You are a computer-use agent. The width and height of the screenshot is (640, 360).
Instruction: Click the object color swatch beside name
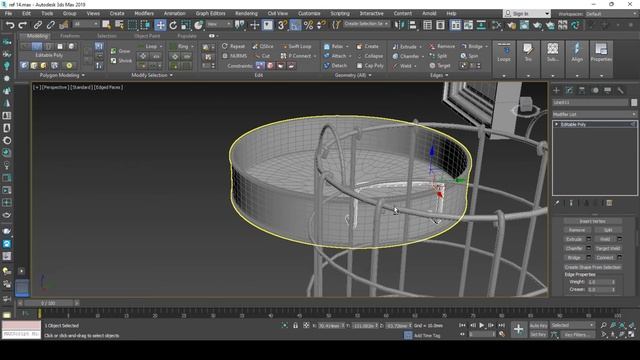click(633, 102)
